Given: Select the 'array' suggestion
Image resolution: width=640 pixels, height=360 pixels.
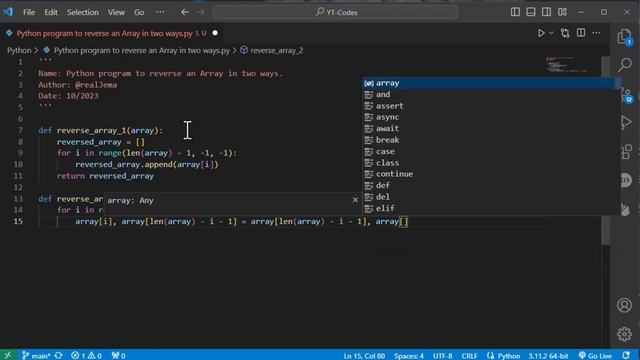Looking at the screenshot, I should [x=490, y=83].
